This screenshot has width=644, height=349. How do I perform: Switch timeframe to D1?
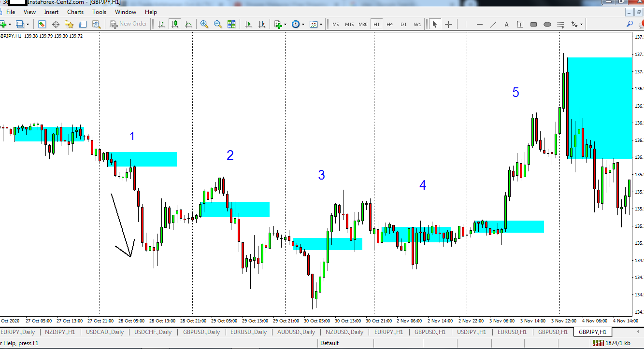403,25
